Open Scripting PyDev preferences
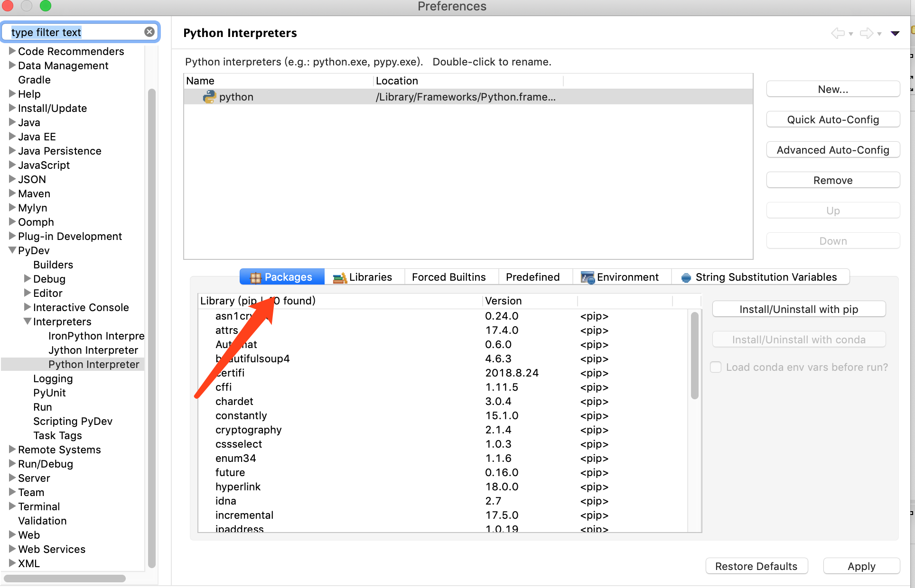Screen dimensions: 915x588 tap(73, 421)
